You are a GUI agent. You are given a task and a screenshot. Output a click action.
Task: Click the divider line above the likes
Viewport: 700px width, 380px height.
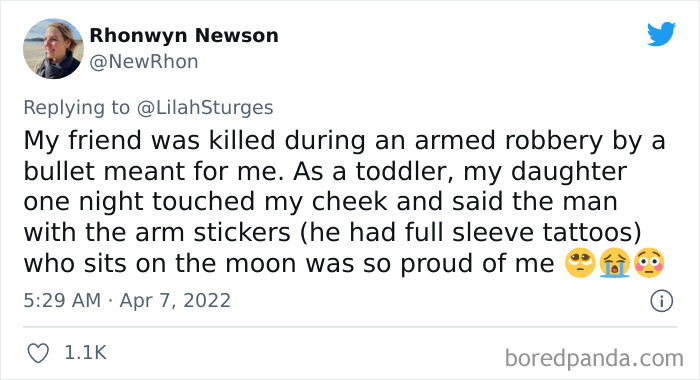pos(350,327)
